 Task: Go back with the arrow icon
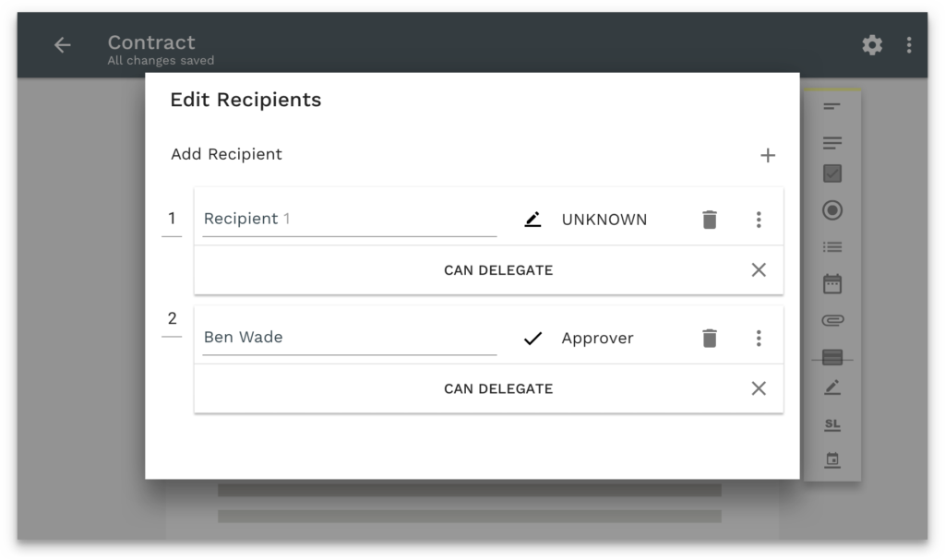(62, 45)
